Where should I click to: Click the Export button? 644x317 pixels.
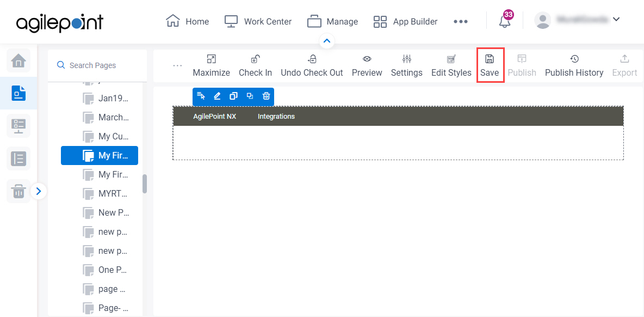click(624, 66)
